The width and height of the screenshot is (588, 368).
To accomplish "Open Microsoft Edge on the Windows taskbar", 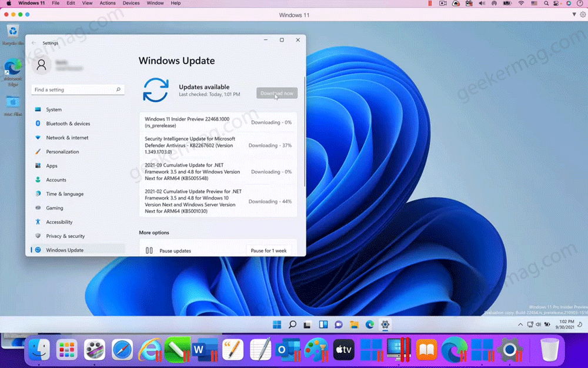I will [x=370, y=324].
